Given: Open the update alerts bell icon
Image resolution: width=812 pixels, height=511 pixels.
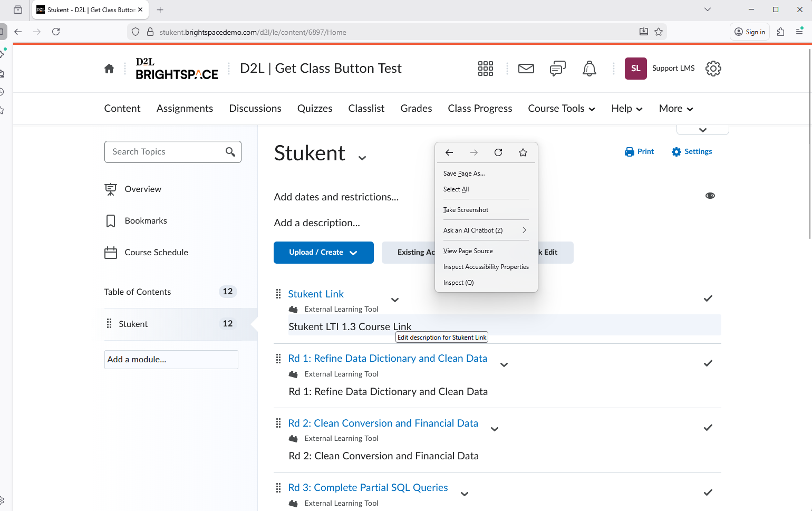Looking at the screenshot, I should 589,69.
